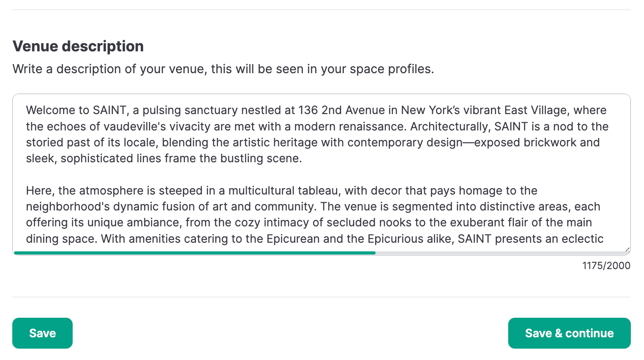Place cursor at "Here," starting second paragraph

pos(40,190)
